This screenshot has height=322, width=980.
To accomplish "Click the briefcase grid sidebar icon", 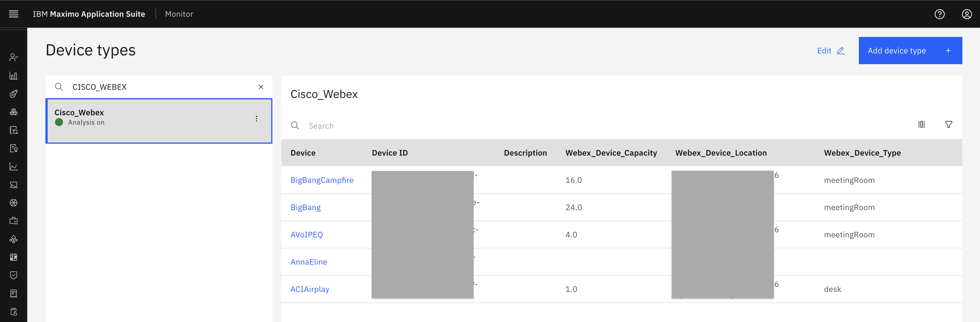I will point(14,221).
